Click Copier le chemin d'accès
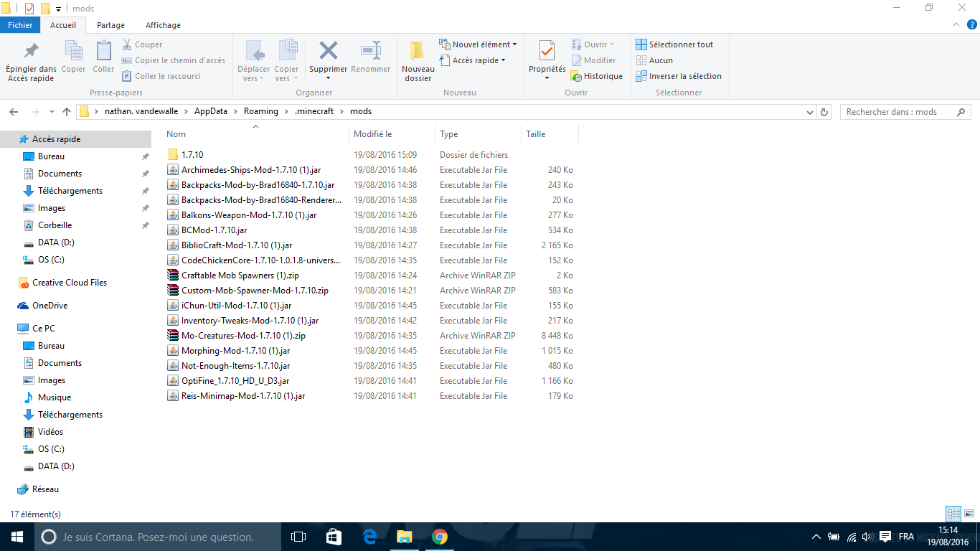Image resolution: width=980 pixels, height=551 pixels. click(173, 60)
